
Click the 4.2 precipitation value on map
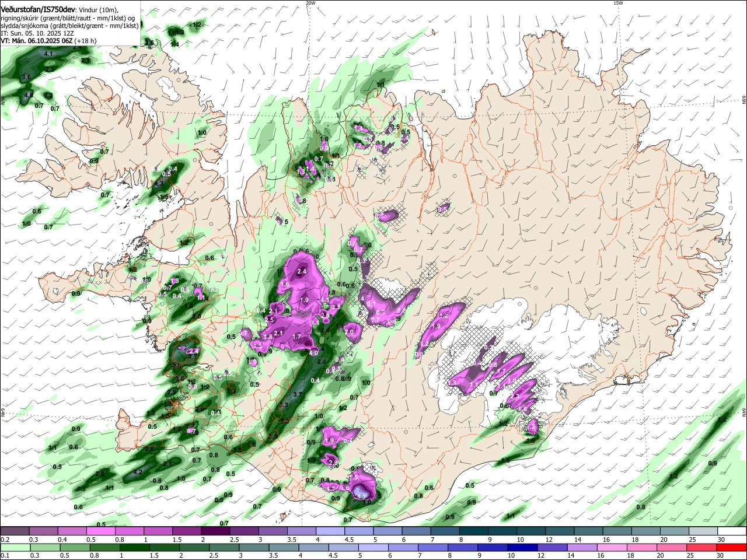pyautogui.click(x=138, y=472)
